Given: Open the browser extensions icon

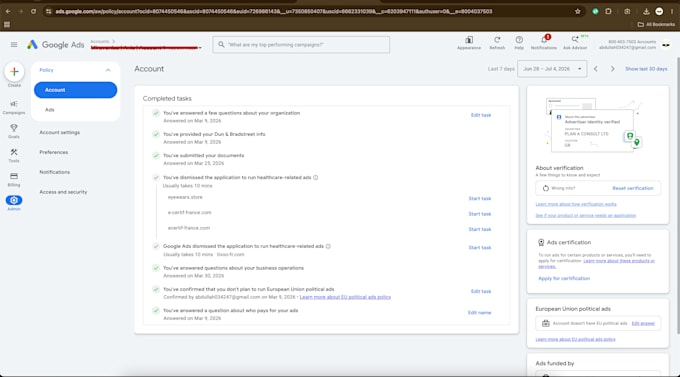Looking at the screenshot, I should coord(608,12).
